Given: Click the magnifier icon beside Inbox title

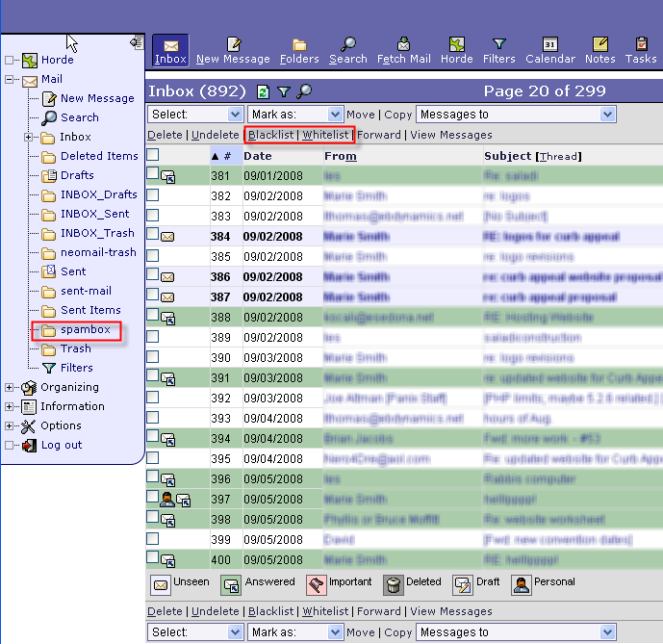Looking at the screenshot, I should point(304,92).
